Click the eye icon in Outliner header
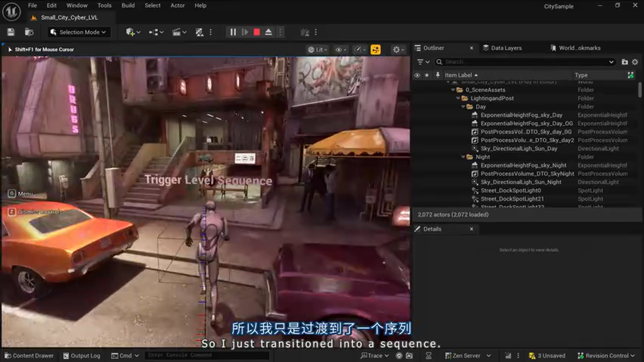The width and height of the screenshot is (644, 362). coord(417,74)
